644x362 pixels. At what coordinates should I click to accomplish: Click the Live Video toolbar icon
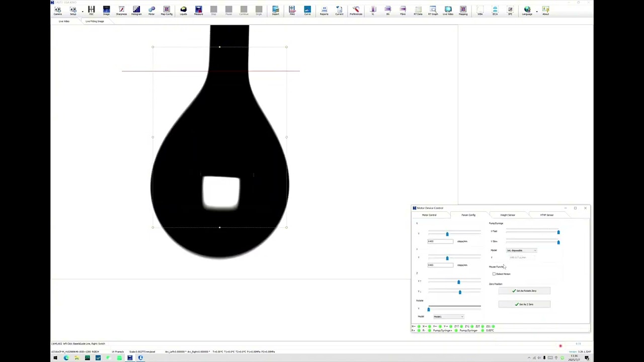(448, 10)
